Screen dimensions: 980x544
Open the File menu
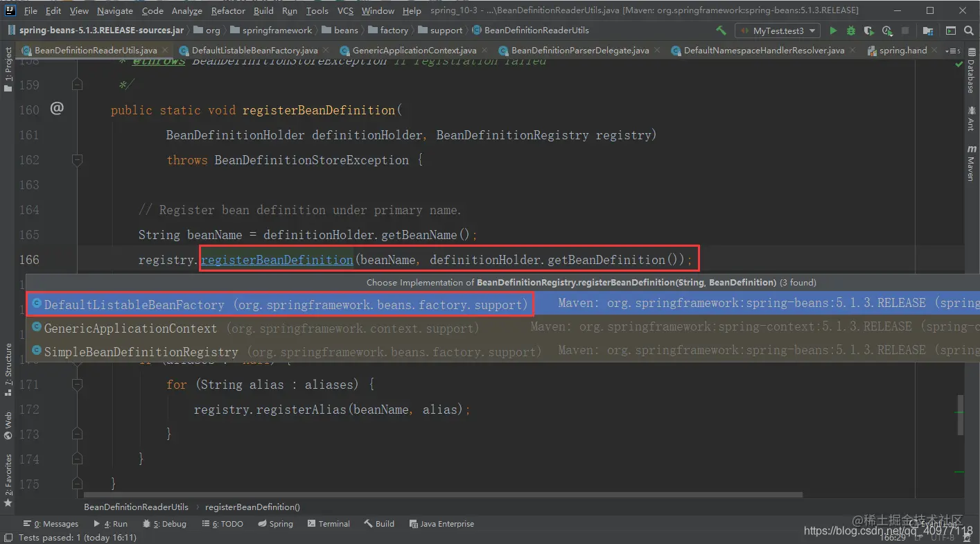coord(30,10)
